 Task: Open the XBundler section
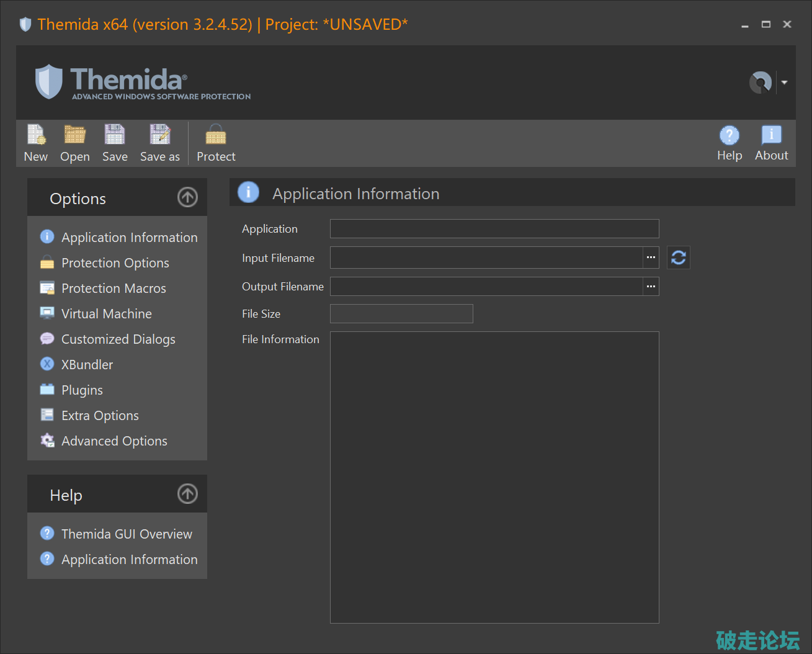pyautogui.click(x=87, y=365)
